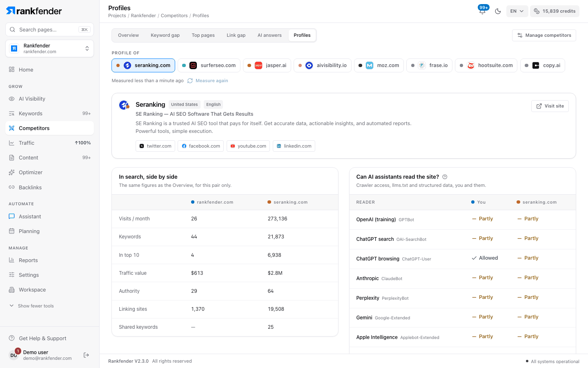The height and width of the screenshot is (368, 588).
Task: Switch to Keyword gap tab
Action: click(165, 35)
